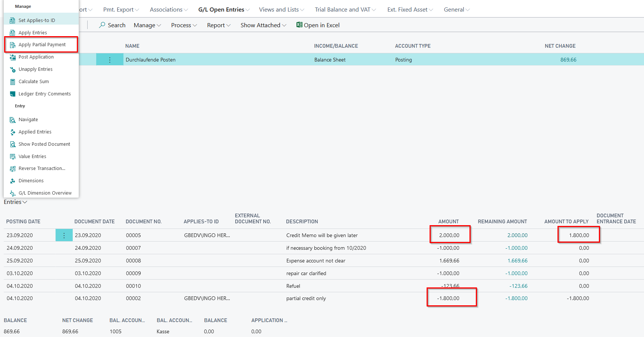This screenshot has height=337, width=644.
Task: Open the Report dropdown menu
Action: click(219, 25)
